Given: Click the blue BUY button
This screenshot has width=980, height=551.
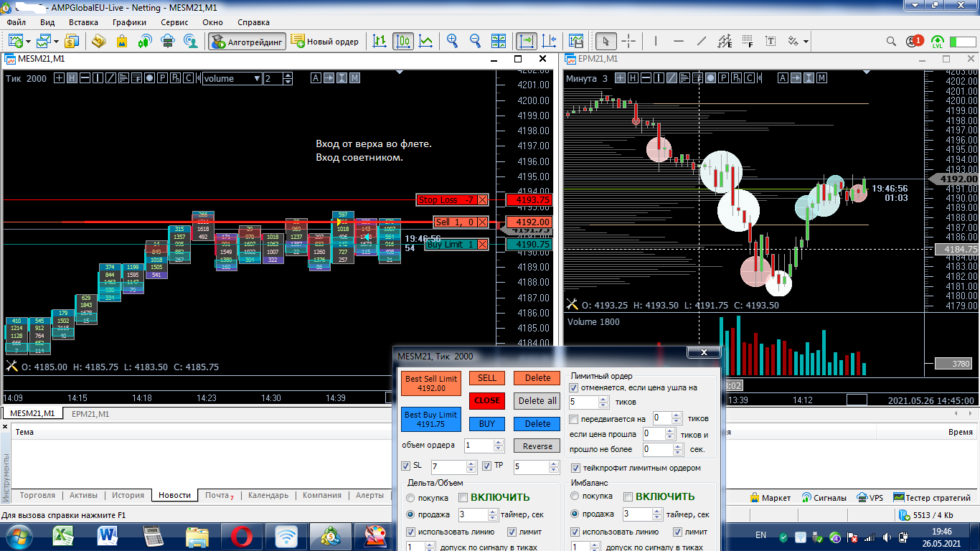Looking at the screenshot, I should click(487, 424).
